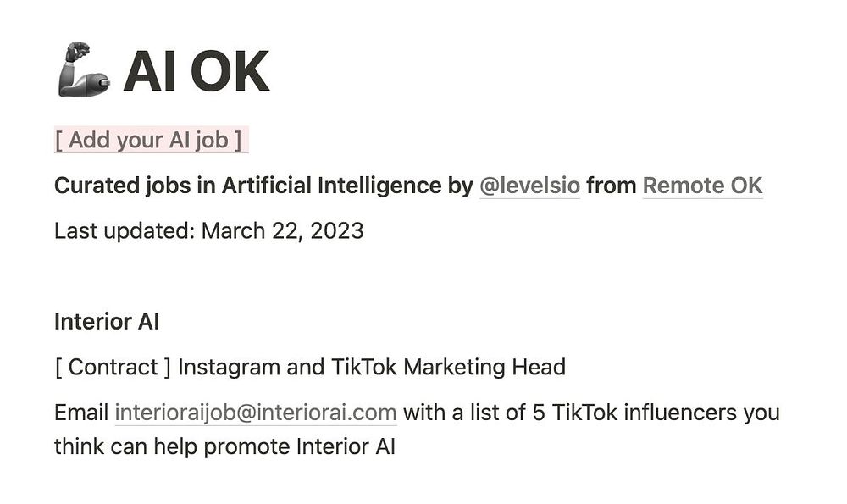Click the "Curated jobs" words in tagline
The width and height of the screenshot is (847, 504).
123,186
